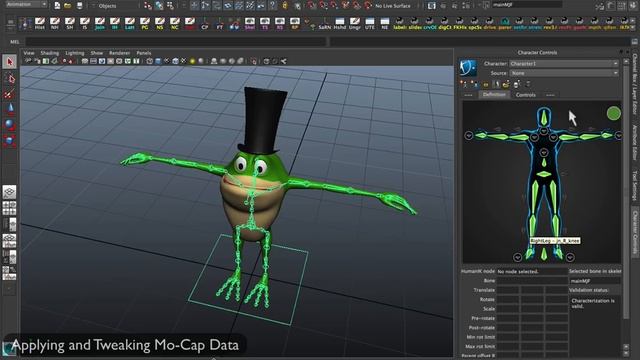This screenshot has width=640, height=360.
Task: Toggle the lock selection icon
Action: click(285, 5)
